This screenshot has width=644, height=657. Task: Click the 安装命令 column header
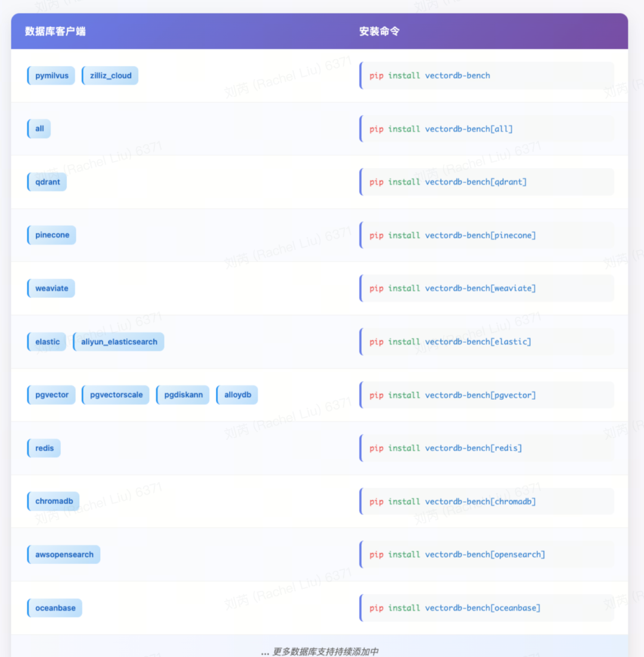pyautogui.click(x=379, y=32)
